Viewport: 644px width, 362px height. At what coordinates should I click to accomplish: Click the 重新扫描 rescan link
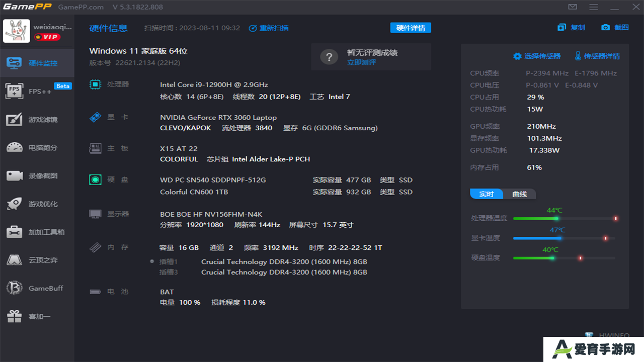269,28
